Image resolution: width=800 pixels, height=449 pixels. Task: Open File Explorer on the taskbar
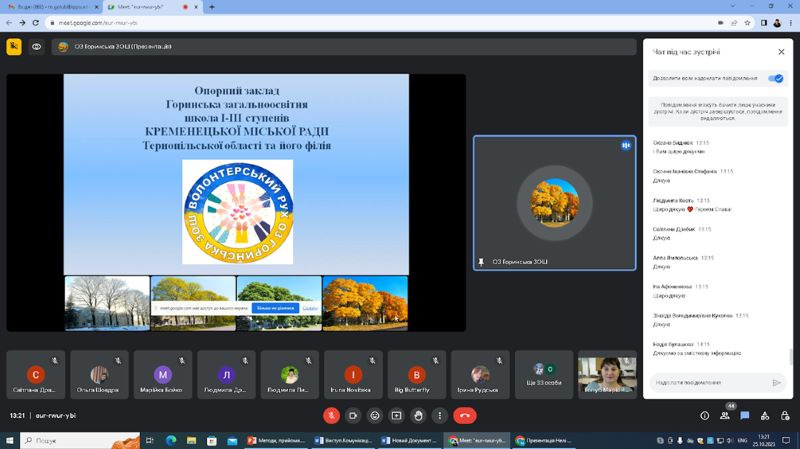pos(191,440)
